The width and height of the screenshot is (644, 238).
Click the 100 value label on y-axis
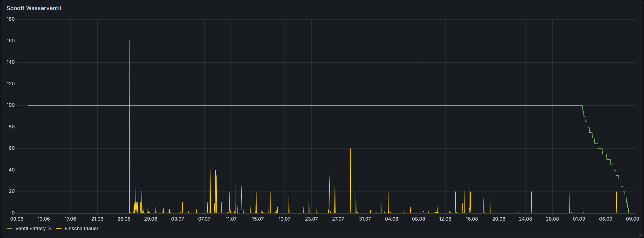pyautogui.click(x=11, y=105)
